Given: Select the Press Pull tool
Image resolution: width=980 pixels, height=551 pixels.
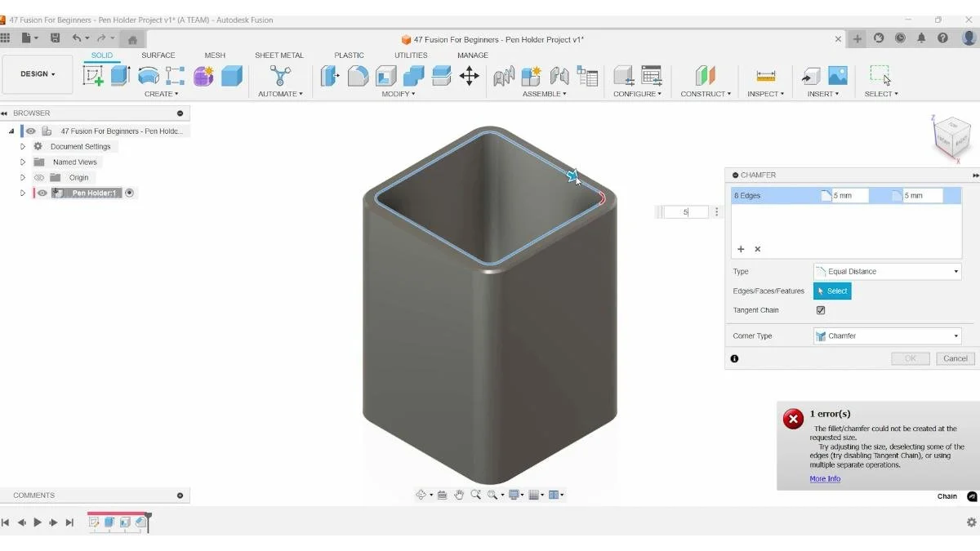Looking at the screenshot, I should pos(330,77).
